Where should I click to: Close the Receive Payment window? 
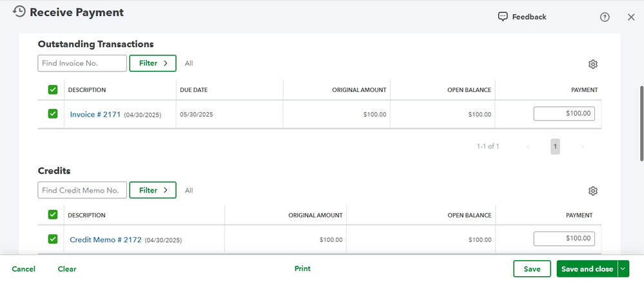pyautogui.click(x=631, y=17)
